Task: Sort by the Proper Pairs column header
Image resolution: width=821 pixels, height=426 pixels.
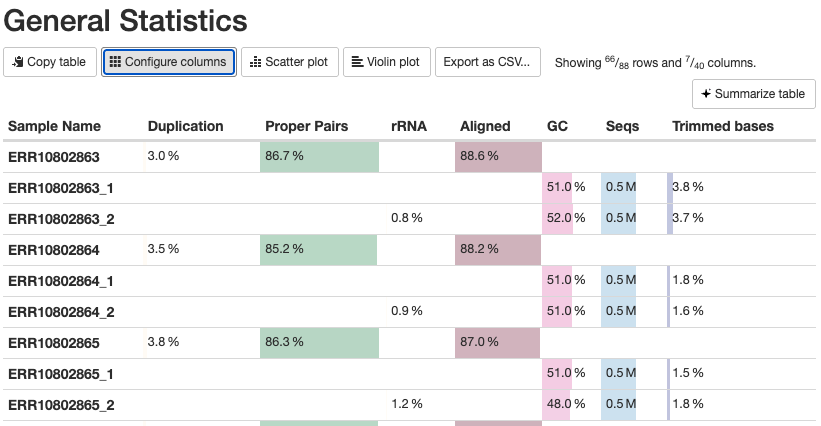Action: tap(306, 126)
